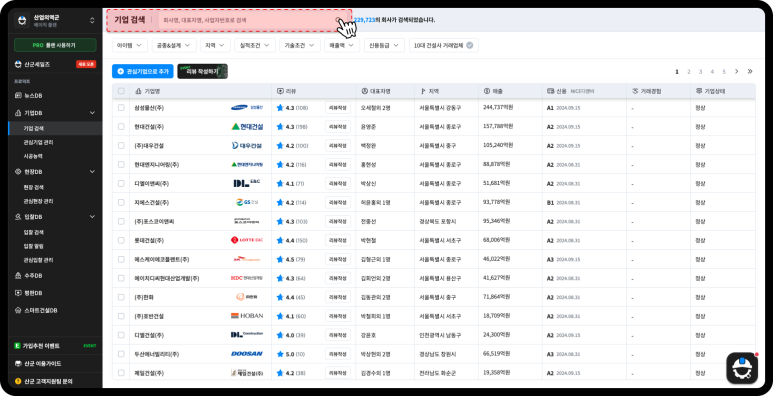
Task: Click the 뉴스DB sidebar icon
Action: tap(18, 95)
